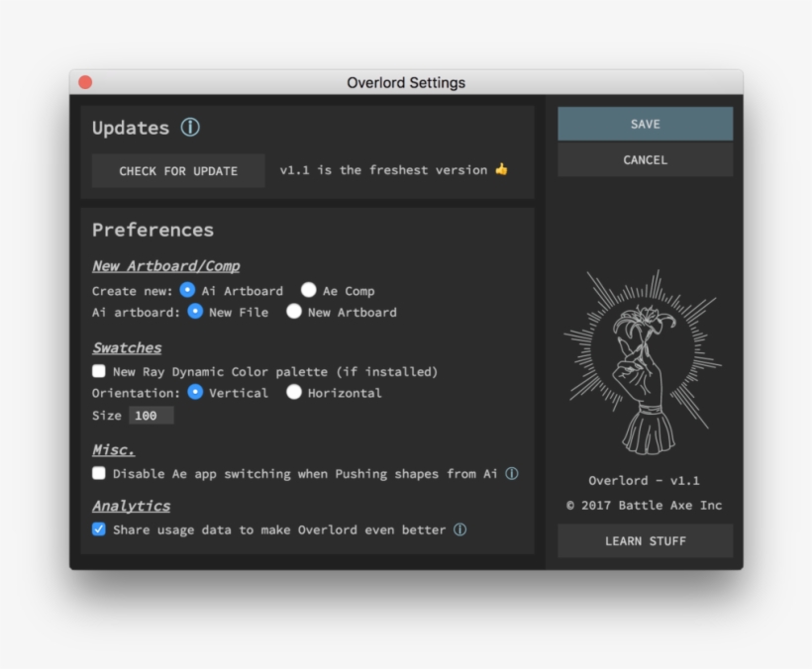The image size is (812, 669).
Task: Click the Overlord hand-with-flower logo
Action: coord(643,362)
